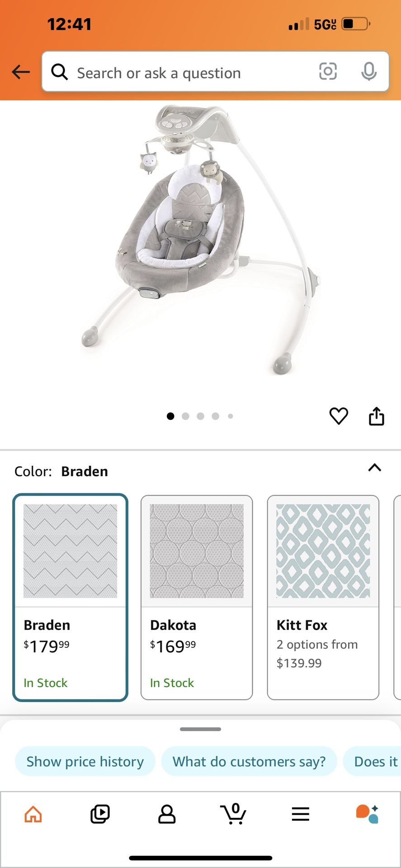Tap the microphone voice search icon
Screen dimensions: 401x868
click(369, 71)
